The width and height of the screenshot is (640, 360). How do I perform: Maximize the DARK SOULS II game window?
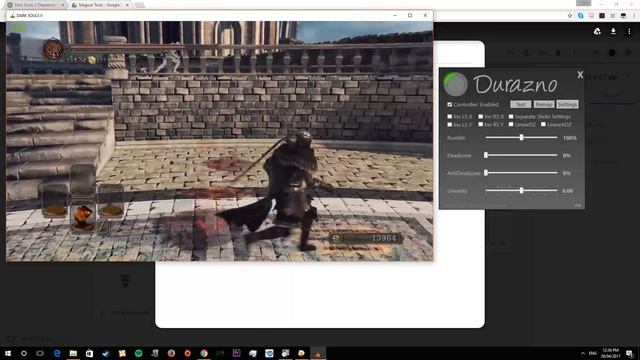(410, 16)
